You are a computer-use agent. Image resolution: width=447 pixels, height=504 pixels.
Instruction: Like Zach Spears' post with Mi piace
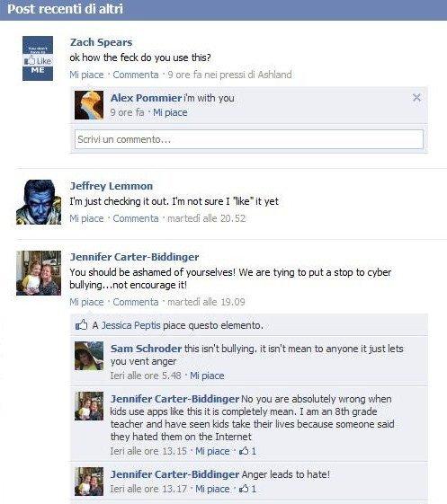coord(86,75)
